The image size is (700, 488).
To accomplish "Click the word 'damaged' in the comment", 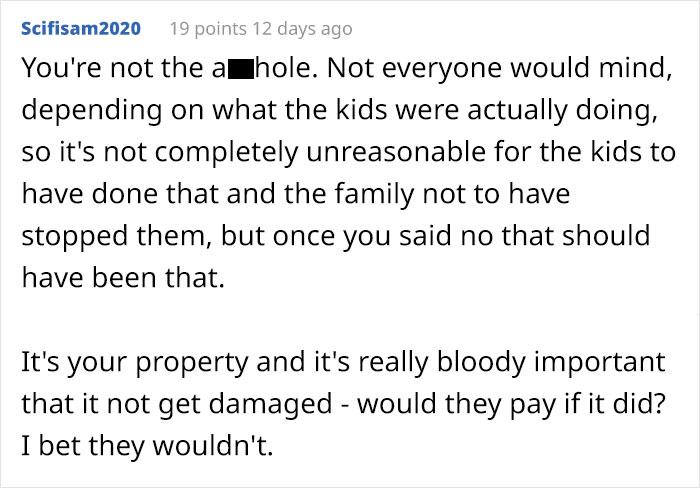I will 271,405.
